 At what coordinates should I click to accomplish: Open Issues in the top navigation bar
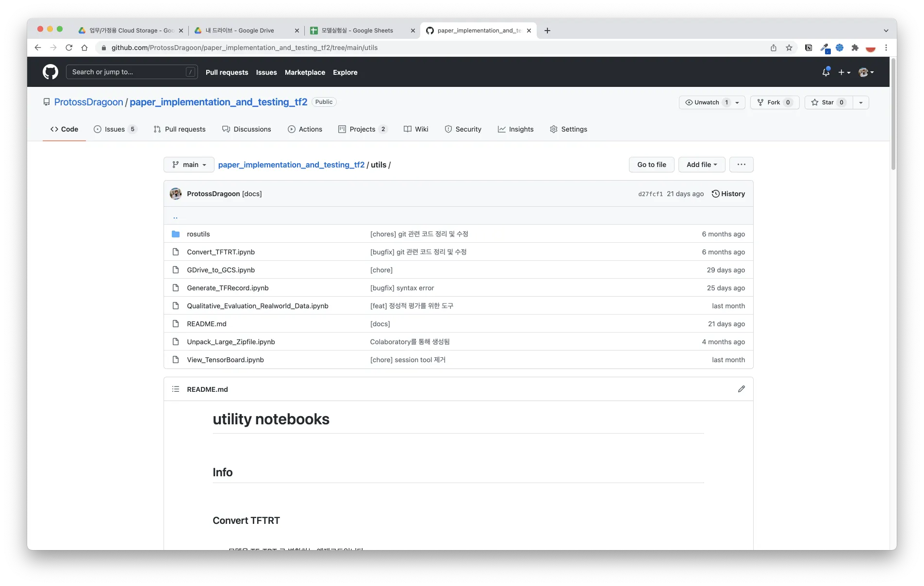click(266, 72)
